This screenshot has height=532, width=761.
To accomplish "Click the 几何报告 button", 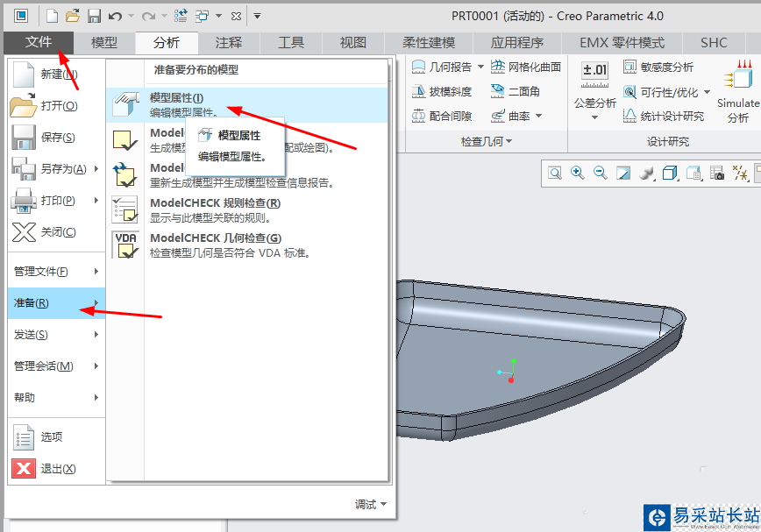I will [442, 67].
